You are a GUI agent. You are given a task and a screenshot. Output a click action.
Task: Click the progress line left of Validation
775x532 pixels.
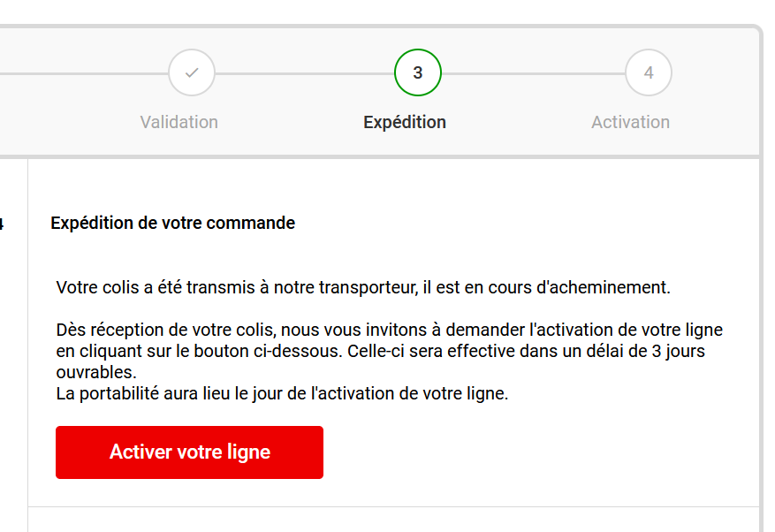(x=84, y=73)
